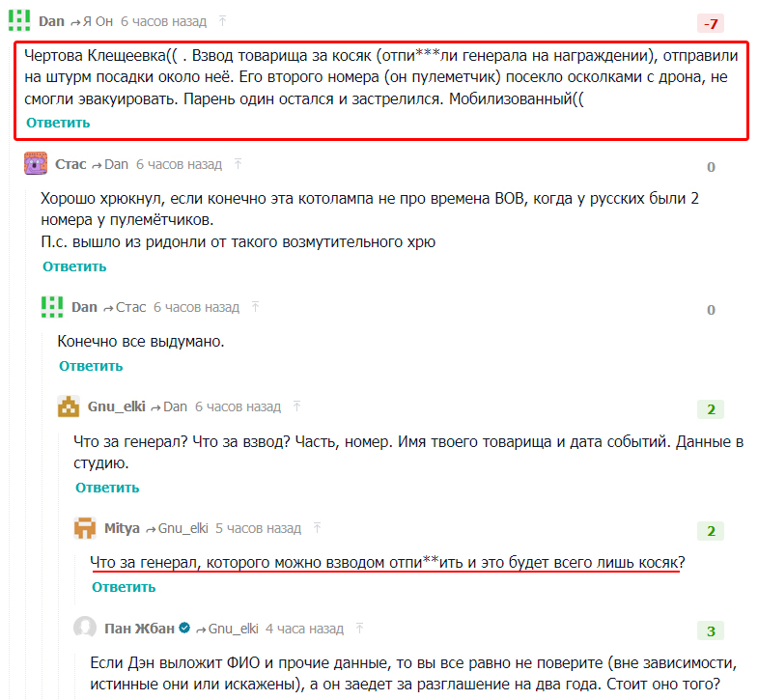Click Dan's green pixel avatar at top

[x=19, y=21]
